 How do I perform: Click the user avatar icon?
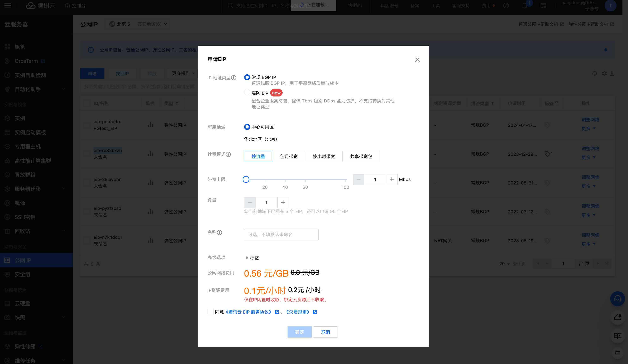[x=610, y=6]
